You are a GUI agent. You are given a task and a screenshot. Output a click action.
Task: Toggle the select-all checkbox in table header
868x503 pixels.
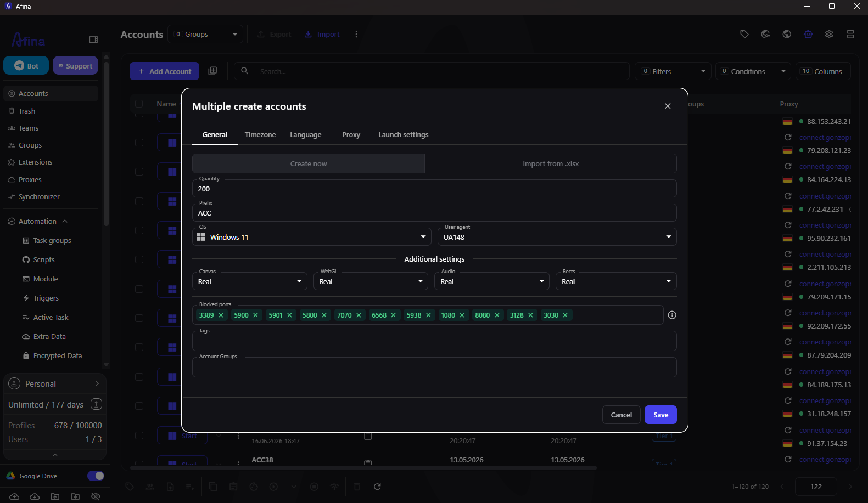coord(139,104)
